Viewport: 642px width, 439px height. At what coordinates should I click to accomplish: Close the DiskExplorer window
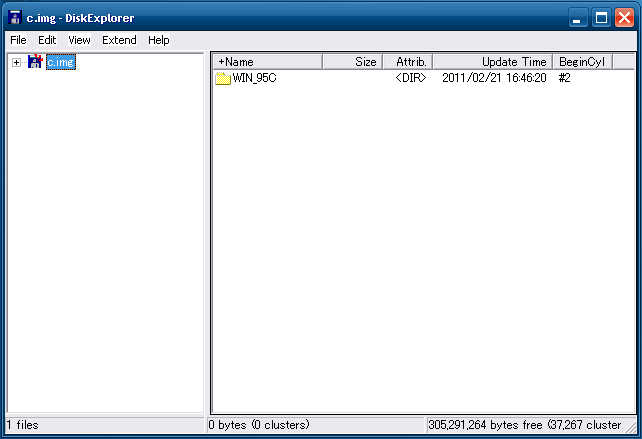pos(624,18)
